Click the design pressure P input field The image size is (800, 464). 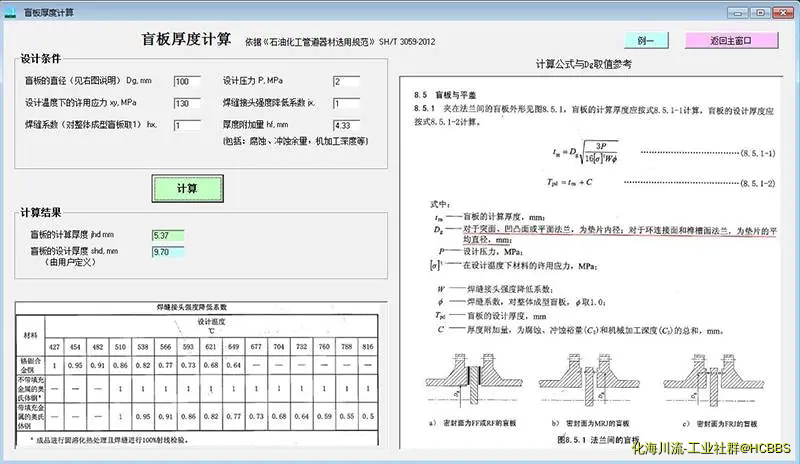coord(346,81)
